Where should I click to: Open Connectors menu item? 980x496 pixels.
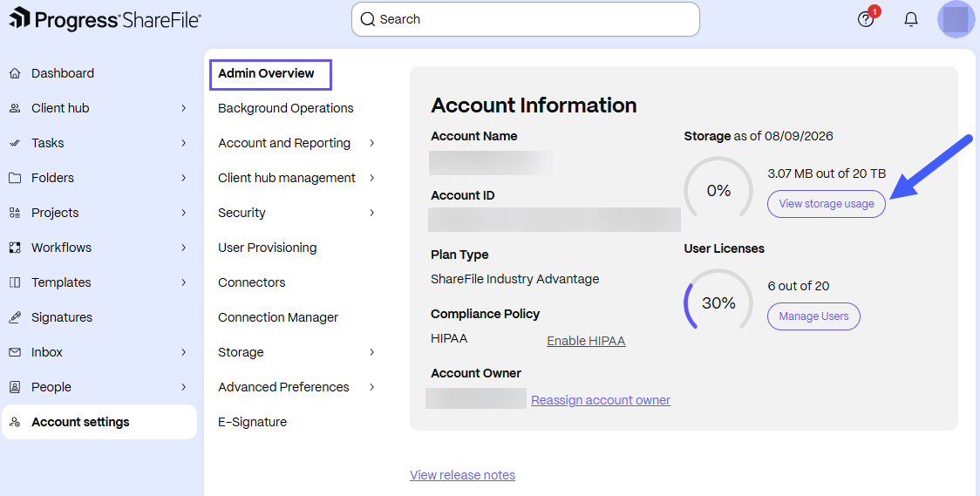coord(252,282)
